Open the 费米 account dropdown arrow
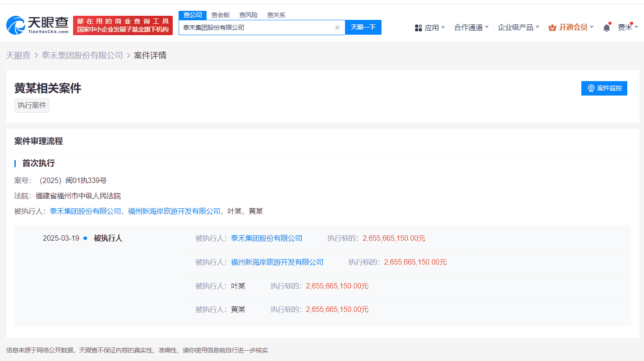The height and width of the screenshot is (361, 644). tap(637, 27)
